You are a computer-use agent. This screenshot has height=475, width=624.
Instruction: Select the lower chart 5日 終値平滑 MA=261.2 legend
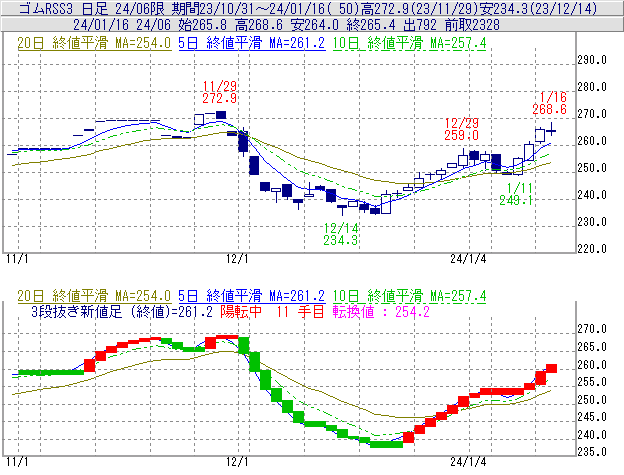pos(252,296)
